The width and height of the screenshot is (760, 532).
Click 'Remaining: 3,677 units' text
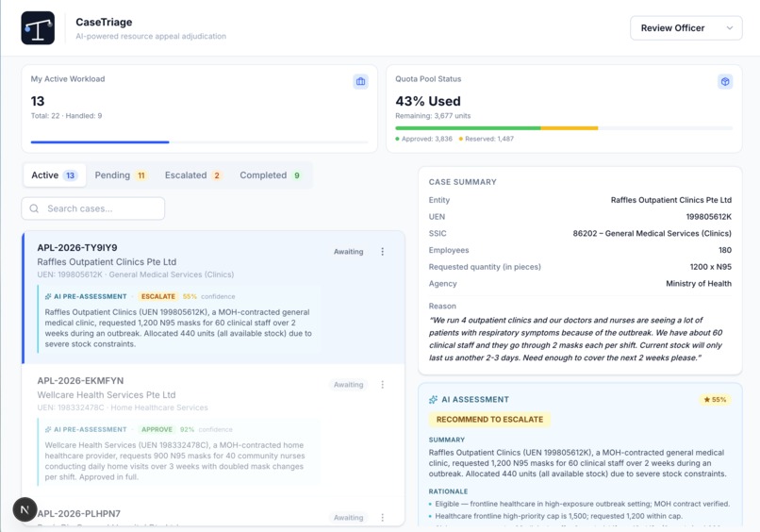click(433, 116)
